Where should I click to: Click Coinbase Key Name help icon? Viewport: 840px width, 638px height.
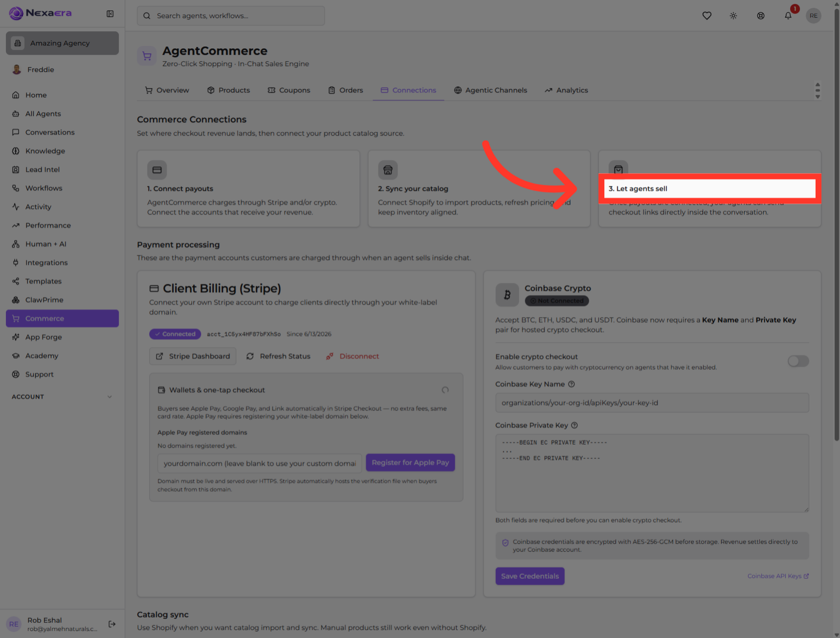pyautogui.click(x=572, y=384)
